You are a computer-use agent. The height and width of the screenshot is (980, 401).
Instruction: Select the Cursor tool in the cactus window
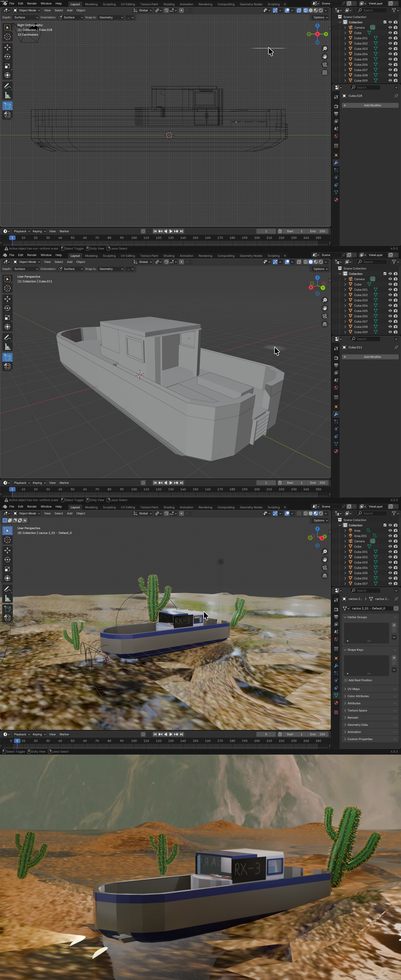pos(7,540)
